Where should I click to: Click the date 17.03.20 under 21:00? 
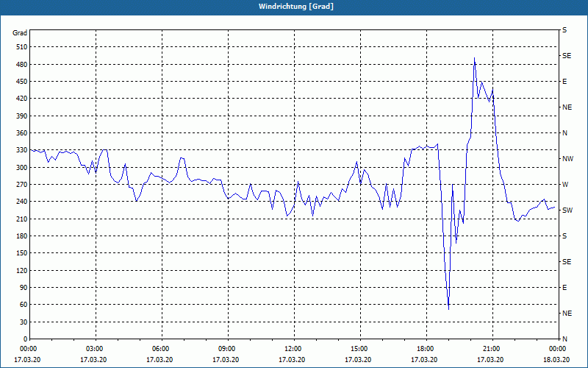coord(490,359)
